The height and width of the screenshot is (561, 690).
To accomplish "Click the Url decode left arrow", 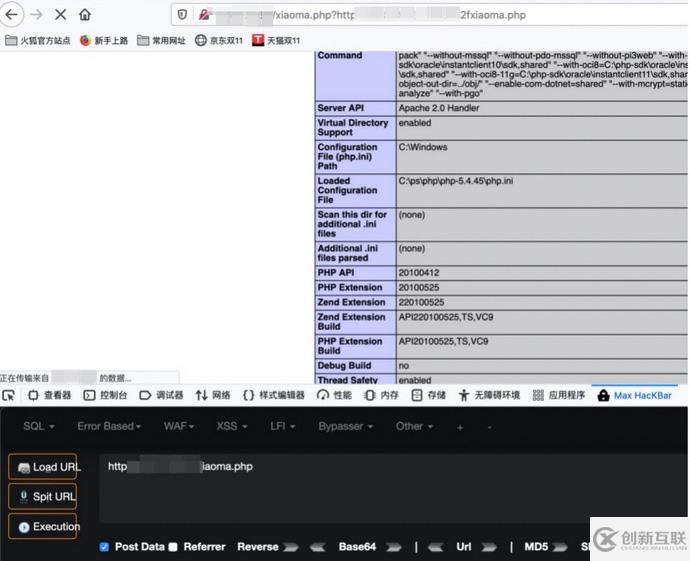I will point(436,547).
